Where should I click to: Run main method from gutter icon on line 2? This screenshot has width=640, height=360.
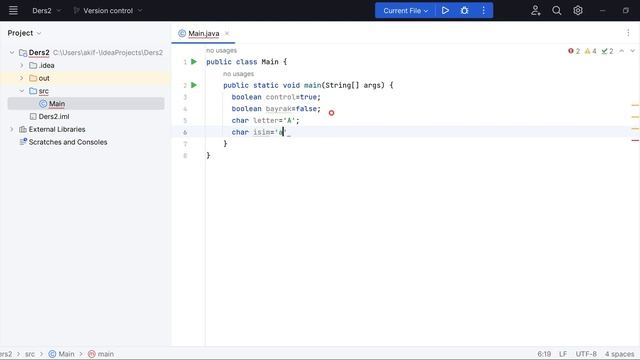point(194,85)
